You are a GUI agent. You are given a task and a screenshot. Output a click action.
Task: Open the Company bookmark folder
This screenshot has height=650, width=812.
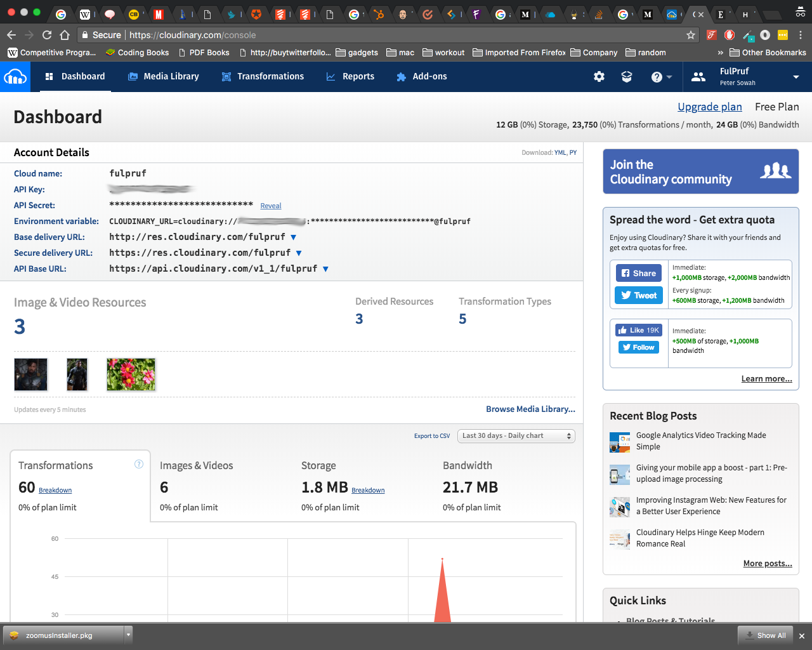point(594,53)
